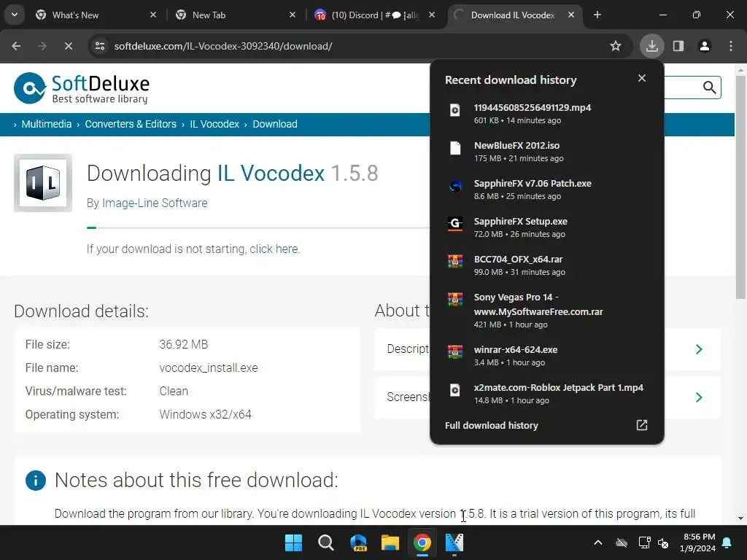Screen dimensions: 747x560
Task: Close the Discord tab
Action: 432,15
